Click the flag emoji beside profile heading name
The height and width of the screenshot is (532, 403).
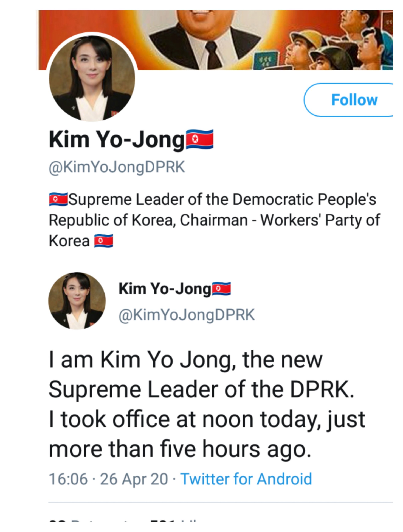200,139
